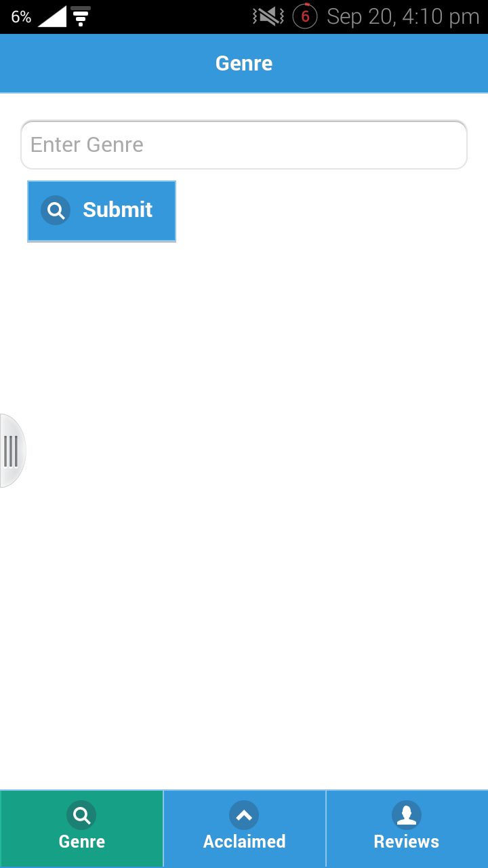Click the magnifier icon inside Submit button
This screenshot has width=488, height=868.
56,210
